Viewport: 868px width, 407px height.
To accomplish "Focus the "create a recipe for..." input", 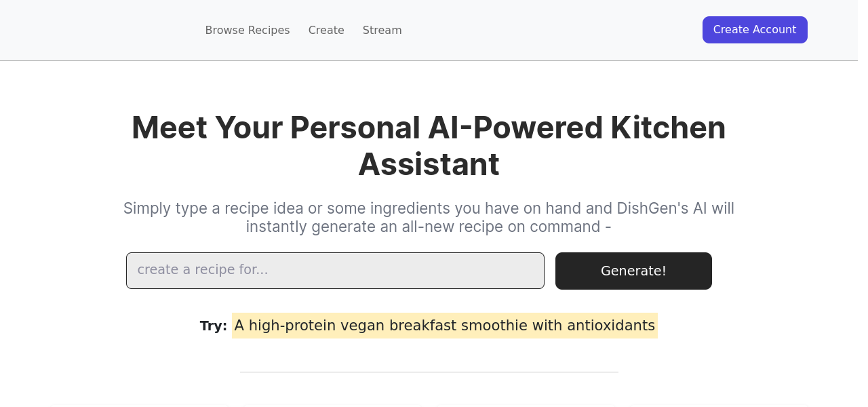I will pos(335,270).
